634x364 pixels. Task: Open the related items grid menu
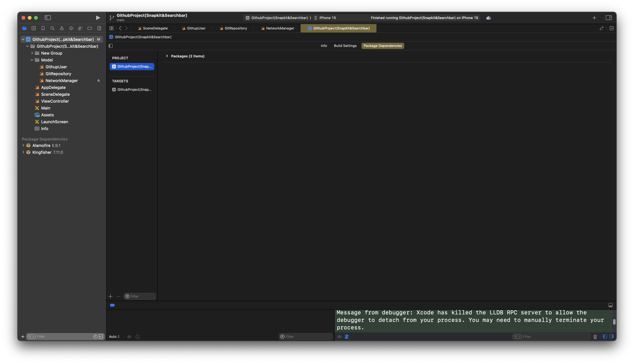click(112, 28)
